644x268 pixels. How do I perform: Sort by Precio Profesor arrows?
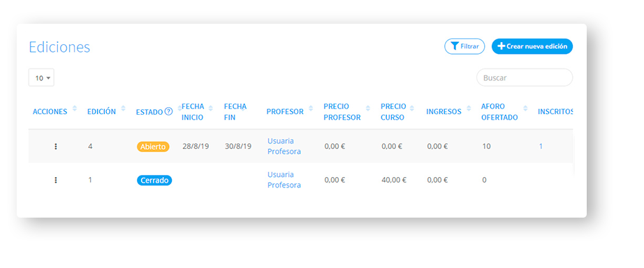(368, 108)
